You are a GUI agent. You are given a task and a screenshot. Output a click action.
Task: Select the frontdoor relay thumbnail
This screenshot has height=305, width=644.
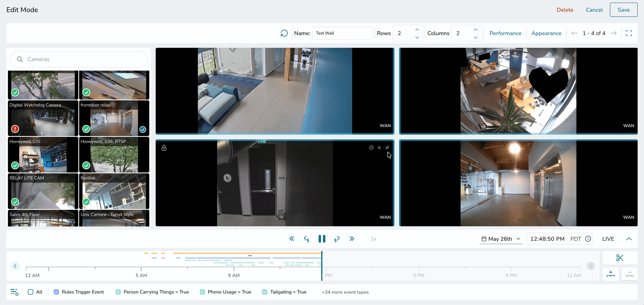(114, 118)
